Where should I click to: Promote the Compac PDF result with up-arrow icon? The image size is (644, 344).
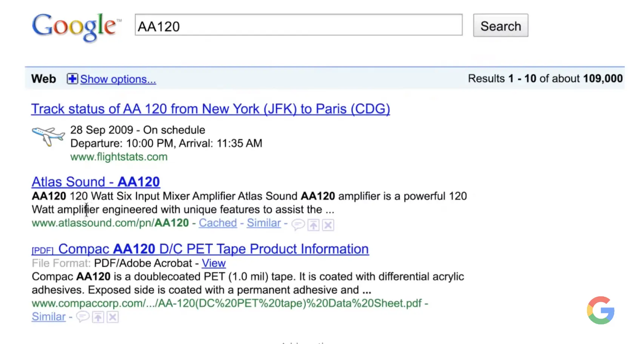pos(98,317)
